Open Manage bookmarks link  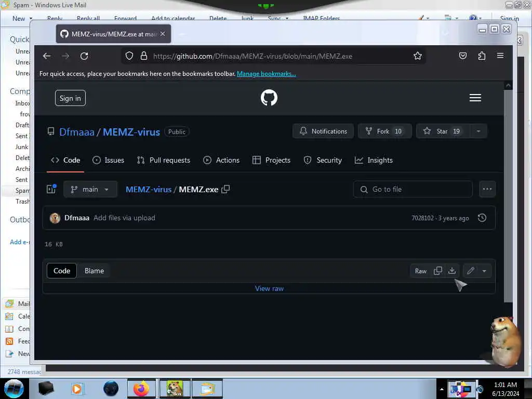pos(267,74)
